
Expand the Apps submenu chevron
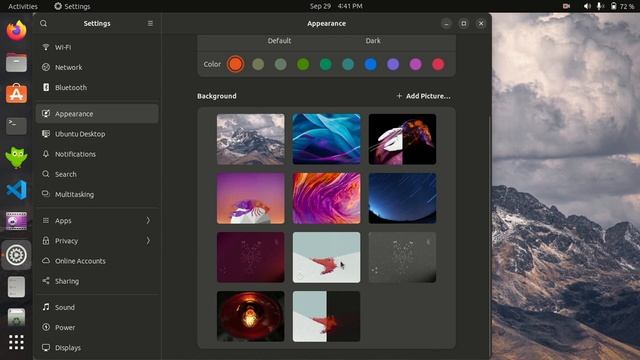point(148,220)
